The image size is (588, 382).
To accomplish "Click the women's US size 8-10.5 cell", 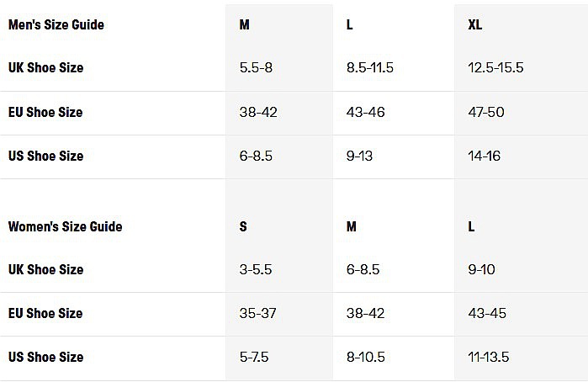I will click(x=366, y=357).
